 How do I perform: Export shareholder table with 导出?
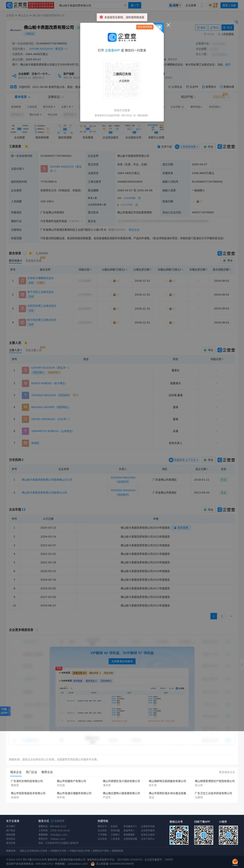(x=228, y=261)
